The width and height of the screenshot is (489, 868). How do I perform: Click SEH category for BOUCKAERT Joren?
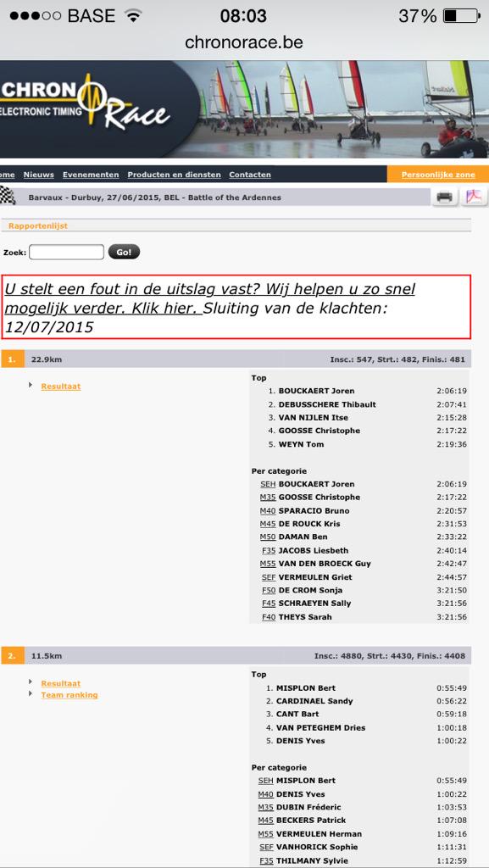point(268,484)
